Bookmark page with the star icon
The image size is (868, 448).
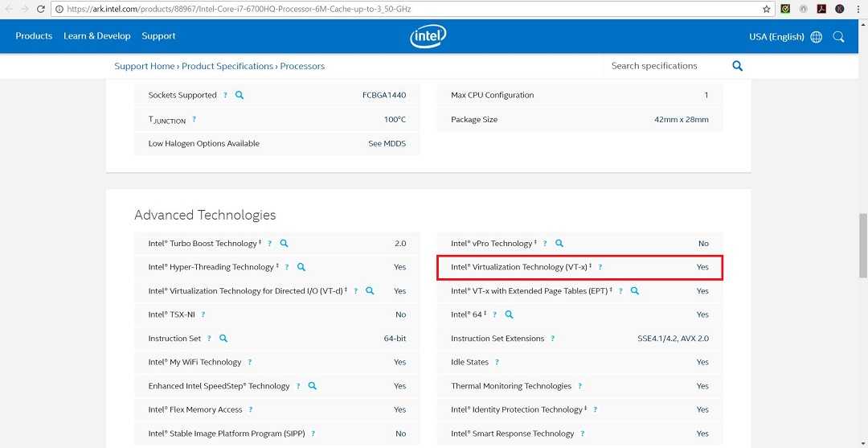click(767, 9)
